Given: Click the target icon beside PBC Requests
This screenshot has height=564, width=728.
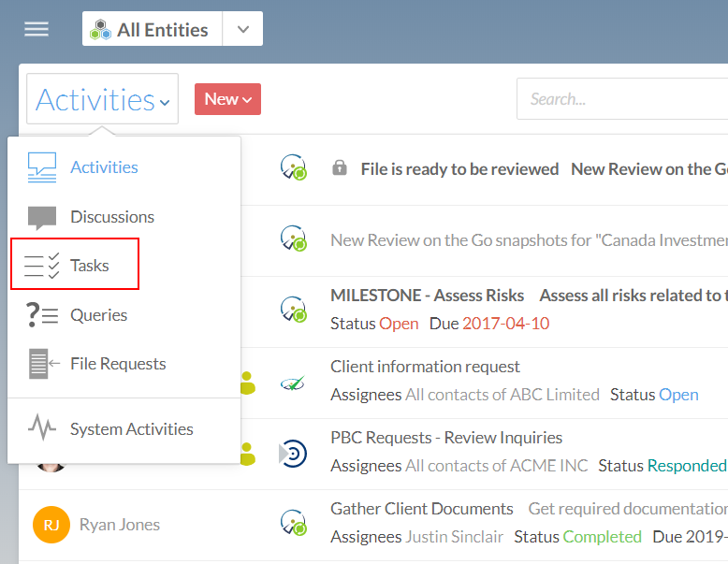Looking at the screenshot, I should coord(293,453).
